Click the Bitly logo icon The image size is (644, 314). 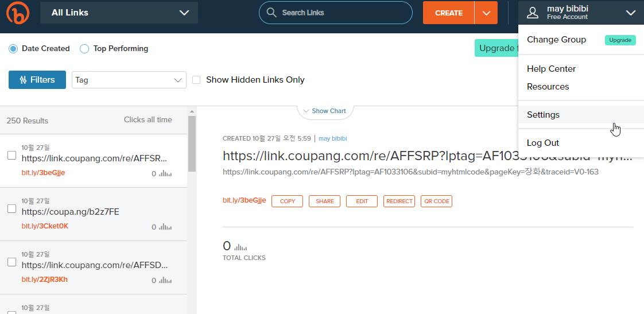tap(18, 13)
